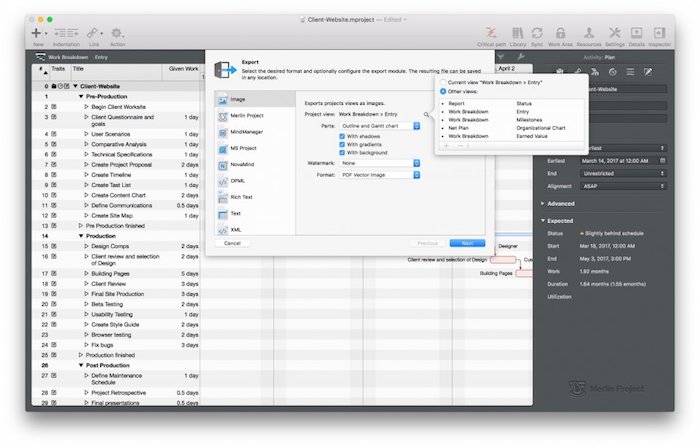The height and width of the screenshot is (448, 700).
Task: Toggle the With background checkbox
Action: [x=342, y=153]
